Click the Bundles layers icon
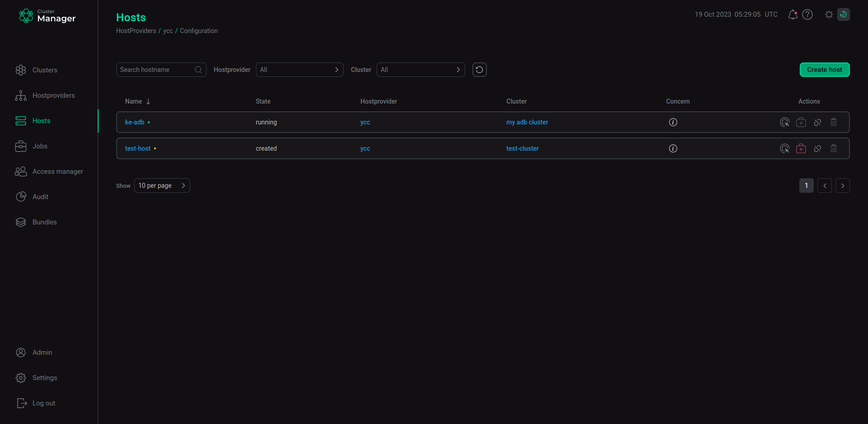The image size is (868, 424). click(x=21, y=222)
